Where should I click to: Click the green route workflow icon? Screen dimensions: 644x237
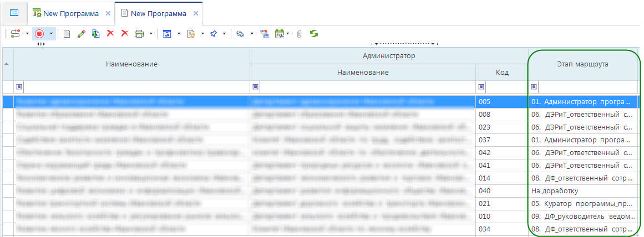(15, 34)
